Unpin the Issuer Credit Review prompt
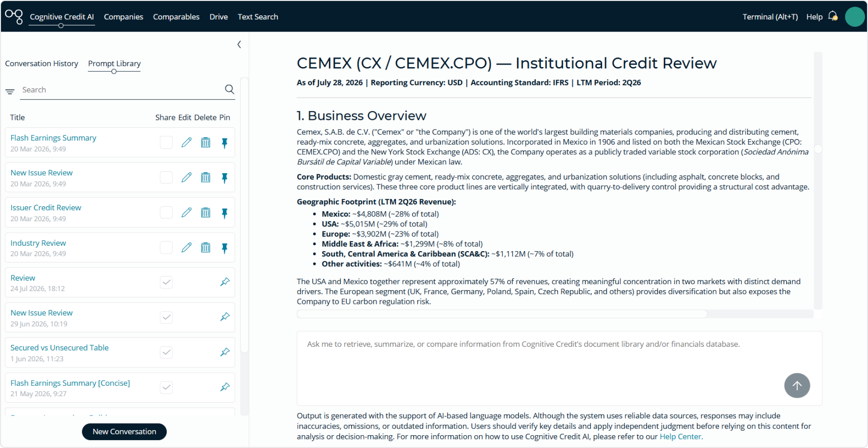The image size is (868, 448). tap(224, 213)
